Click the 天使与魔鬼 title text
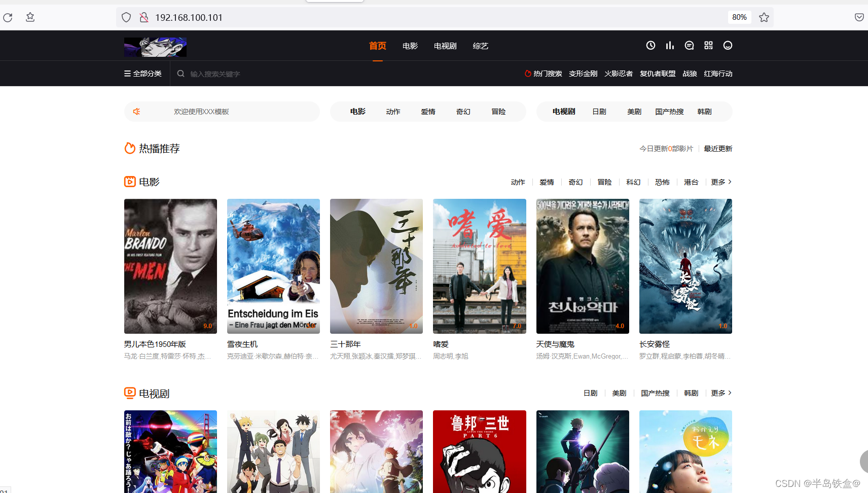868x493 pixels. [555, 344]
